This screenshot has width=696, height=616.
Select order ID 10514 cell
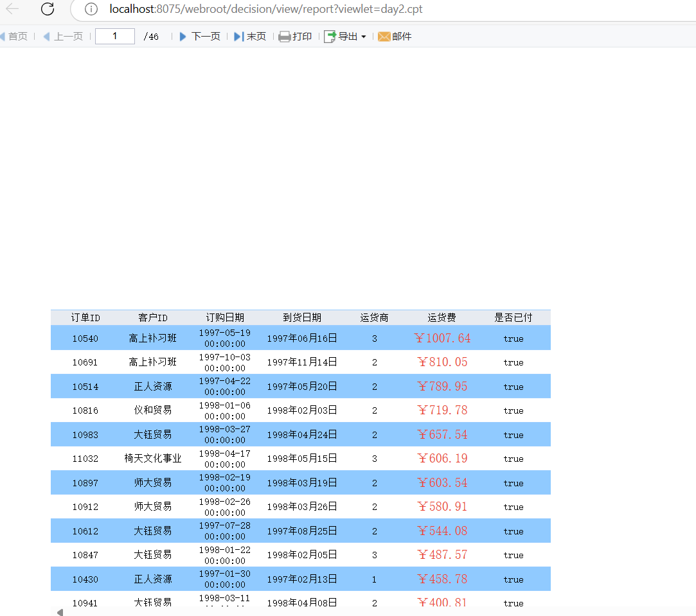85,387
